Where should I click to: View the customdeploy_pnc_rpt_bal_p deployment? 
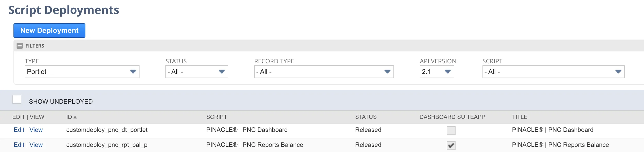[x=36, y=145]
